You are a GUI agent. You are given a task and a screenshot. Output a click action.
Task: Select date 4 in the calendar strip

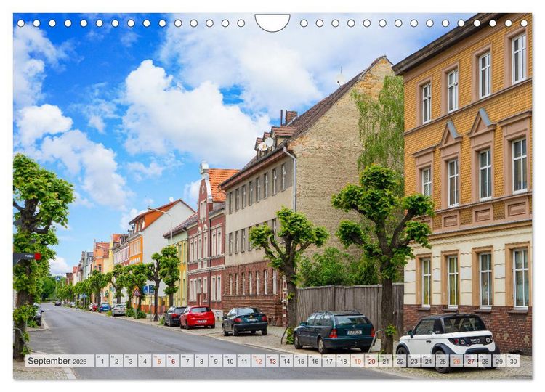pos(145,361)
